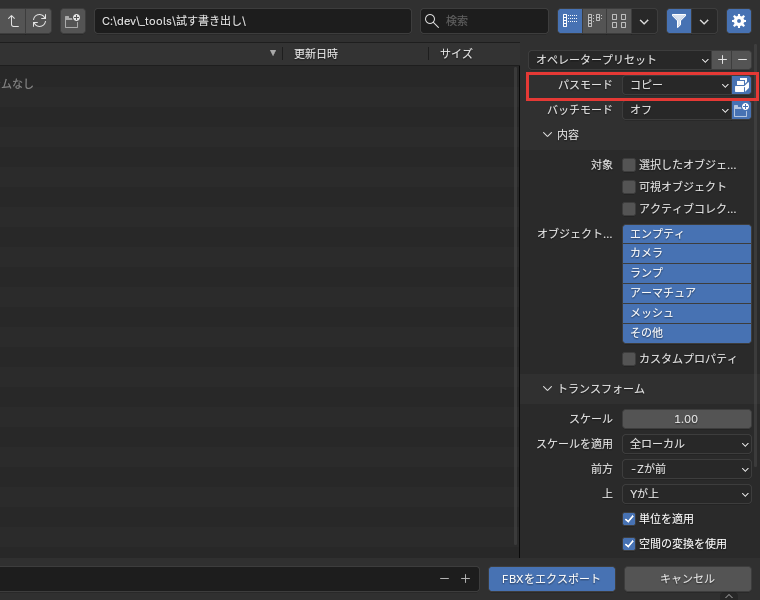The image size is (760, 600).
Task: Enable アクティブコレクション checkbox
Action: pos(629,209)
